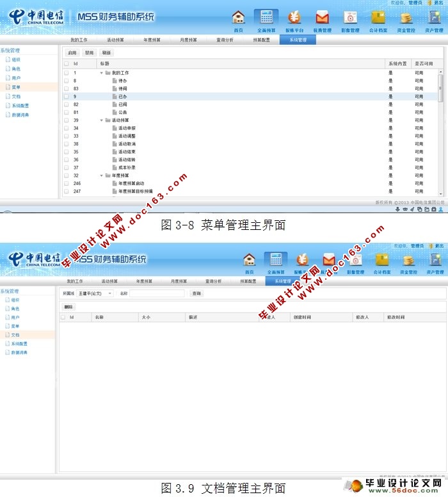
Task: Open 影像管理 icon in document management screen
Action: tap(355, 259)
